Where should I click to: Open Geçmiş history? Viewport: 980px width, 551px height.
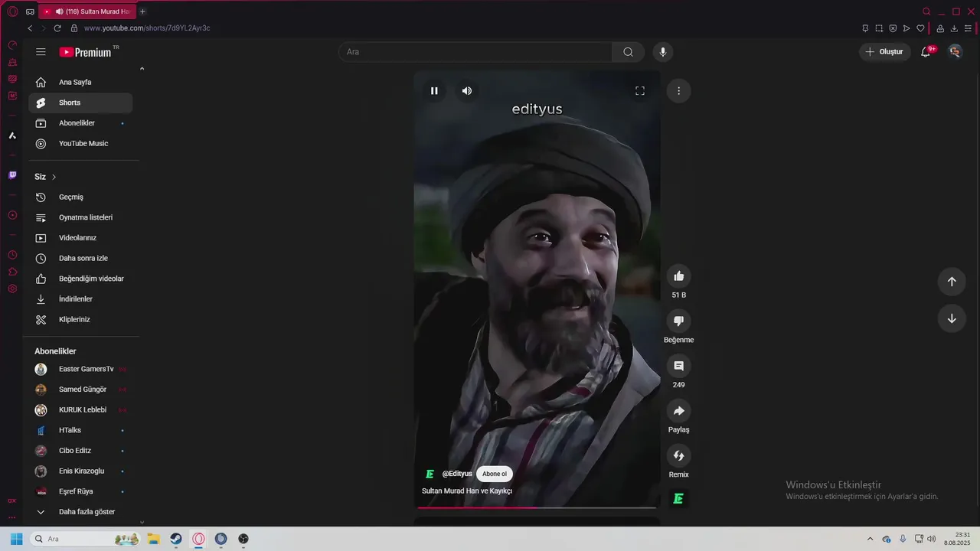[x=80, y=197]
